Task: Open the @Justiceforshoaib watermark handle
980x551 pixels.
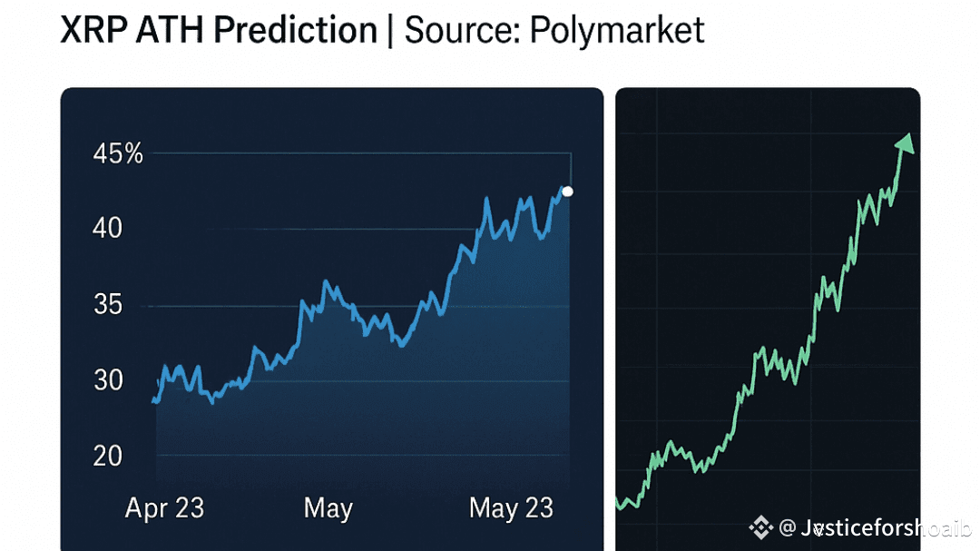Action: pos(867,527)
